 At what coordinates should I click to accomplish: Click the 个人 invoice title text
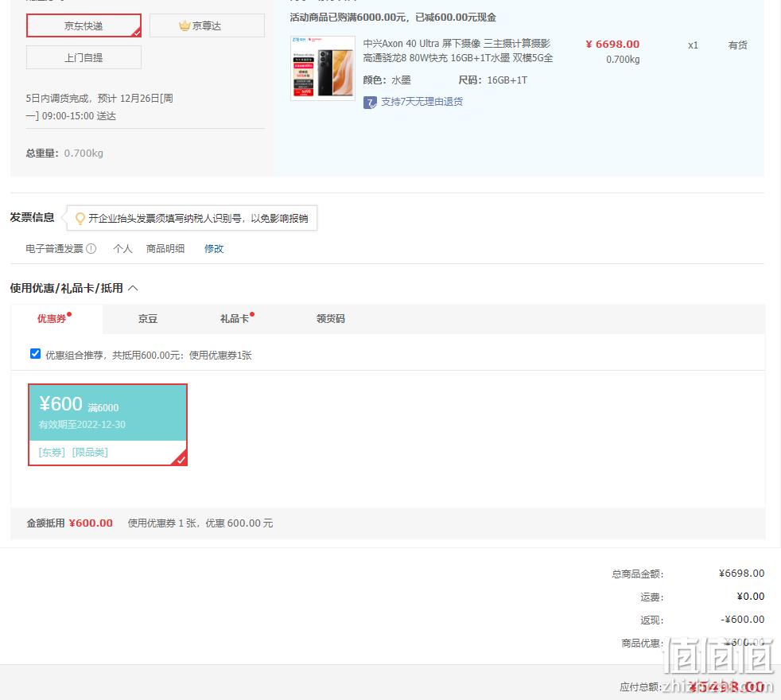122,248
